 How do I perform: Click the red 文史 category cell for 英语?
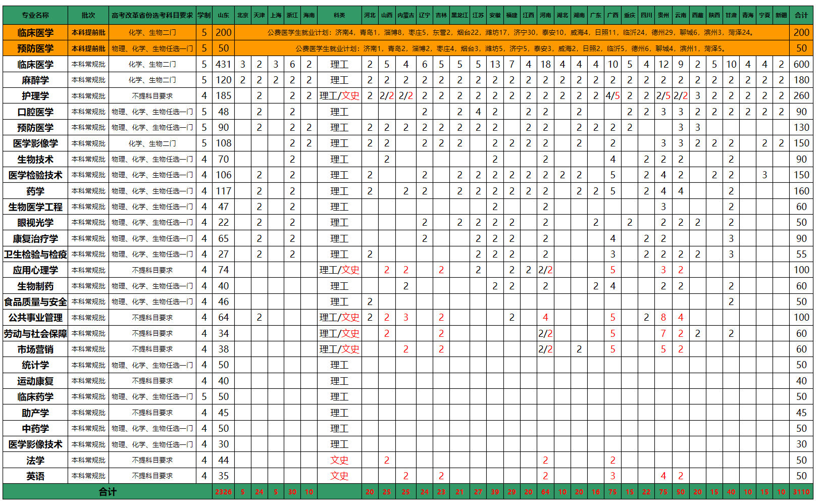tap(339, 476)
